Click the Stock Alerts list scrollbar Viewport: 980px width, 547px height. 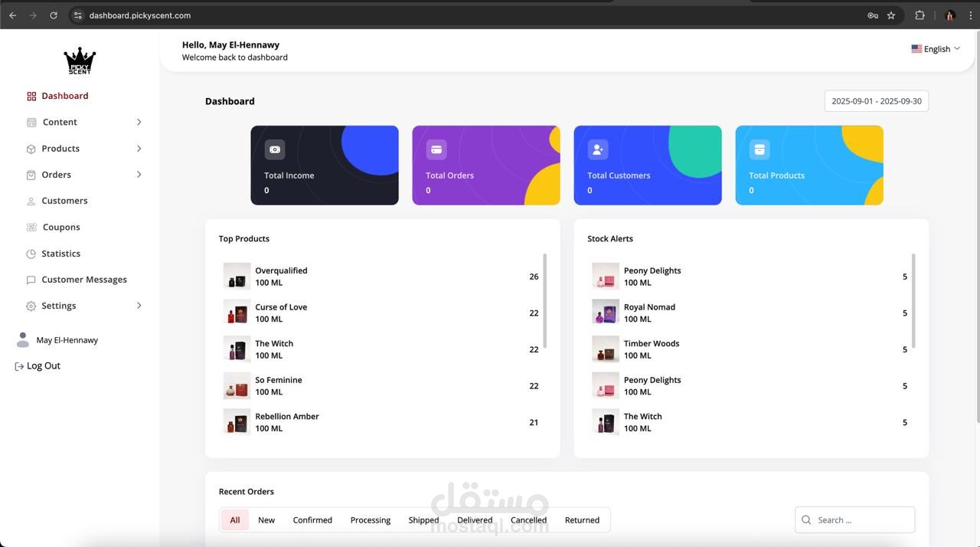tap(913, 300)
